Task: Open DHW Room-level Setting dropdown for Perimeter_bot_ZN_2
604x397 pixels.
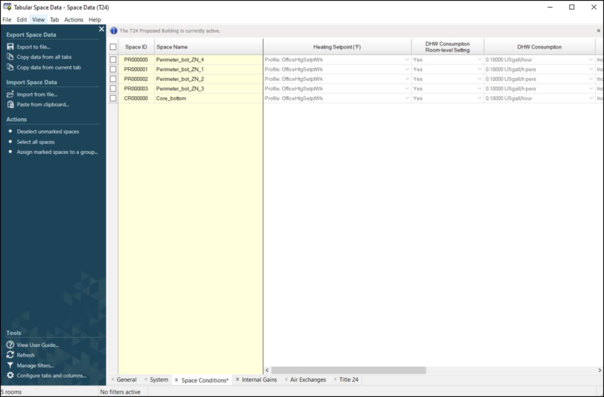Action: (x=480, y=79)
